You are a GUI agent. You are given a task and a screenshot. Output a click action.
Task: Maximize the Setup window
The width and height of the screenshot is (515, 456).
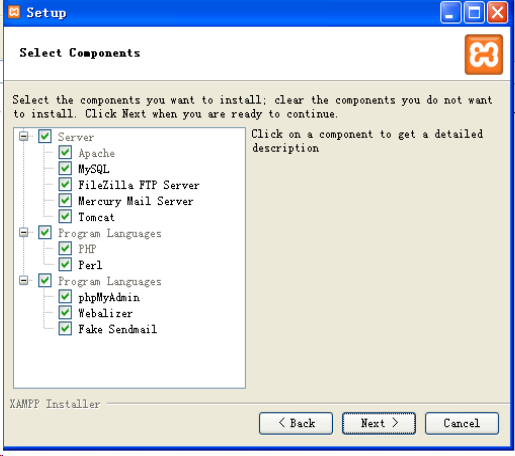pyautogui.click(x=474, y=13)
